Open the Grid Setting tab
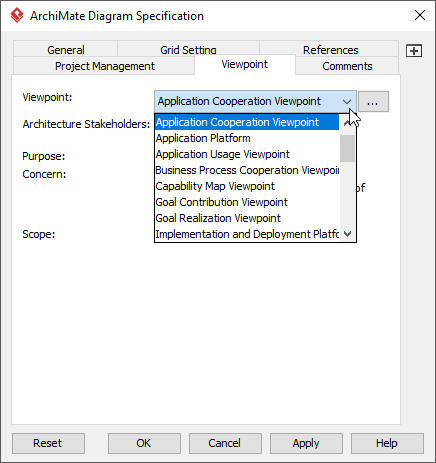Viewport: 436px width, 463px height. (x=188, y=49)
